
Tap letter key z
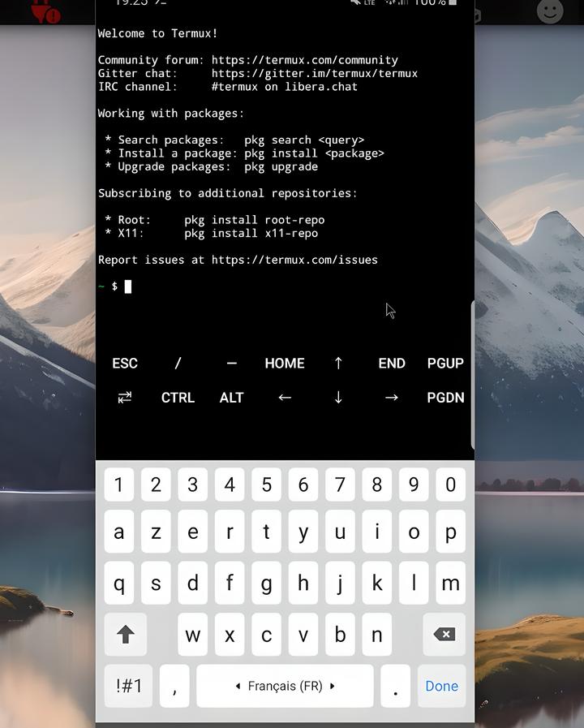[x=156, y=532]
